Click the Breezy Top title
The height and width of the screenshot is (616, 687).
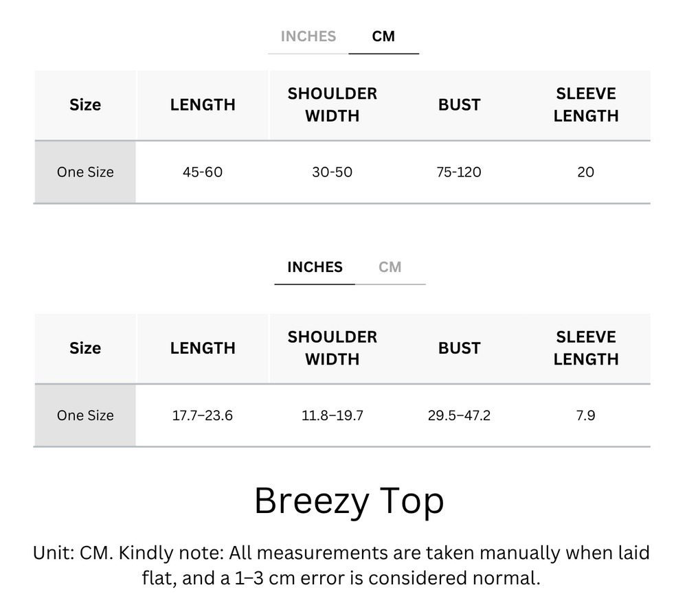point(349,501)
